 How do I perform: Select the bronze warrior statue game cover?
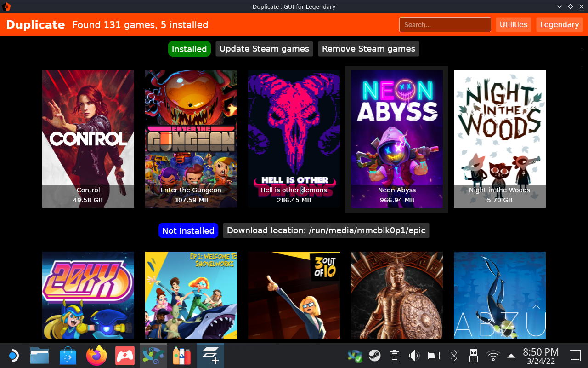397,295
